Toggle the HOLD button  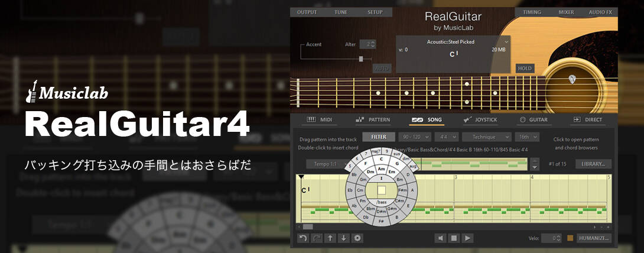(x=525, y=68)
